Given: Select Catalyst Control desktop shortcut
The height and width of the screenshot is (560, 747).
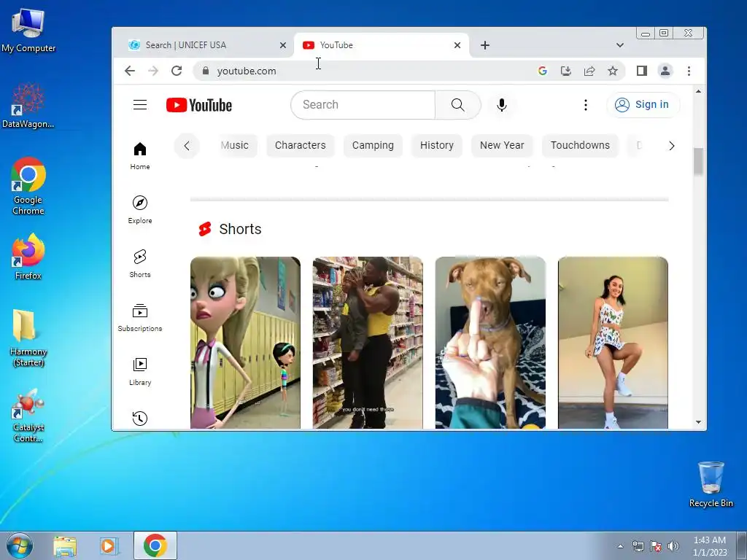Looking at the screenshot, I should coord(28,416).
